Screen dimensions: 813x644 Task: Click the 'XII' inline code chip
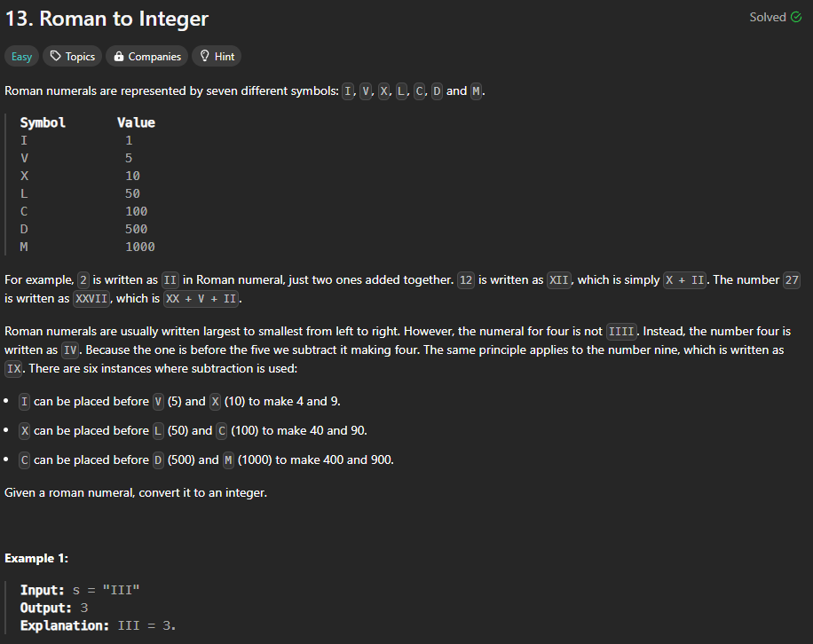(x=559, y=280)
